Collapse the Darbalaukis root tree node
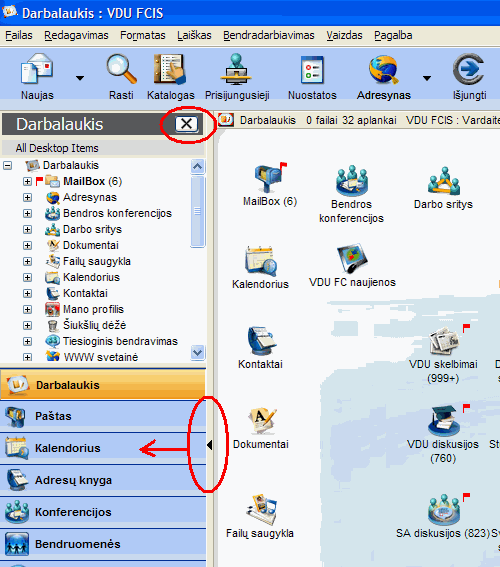This screenshot has width=500, height=567. pyautogui.click(x=8, y=166)
